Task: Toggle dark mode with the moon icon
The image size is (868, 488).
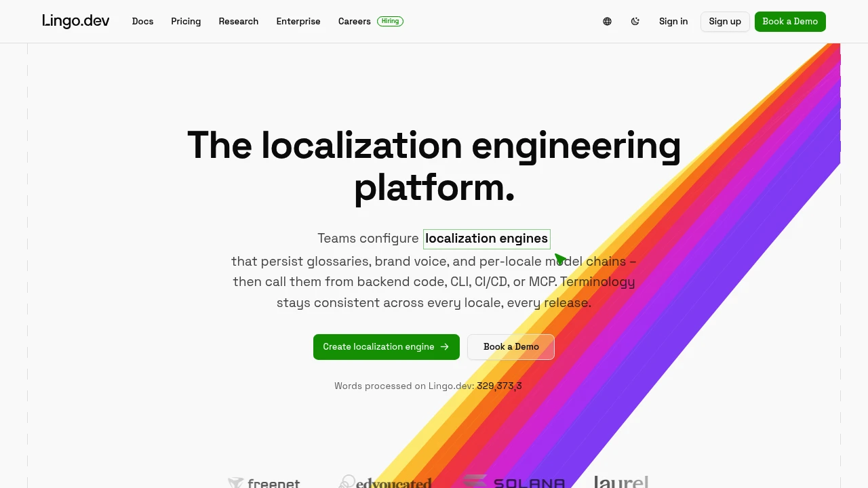Action: point(635,22)
